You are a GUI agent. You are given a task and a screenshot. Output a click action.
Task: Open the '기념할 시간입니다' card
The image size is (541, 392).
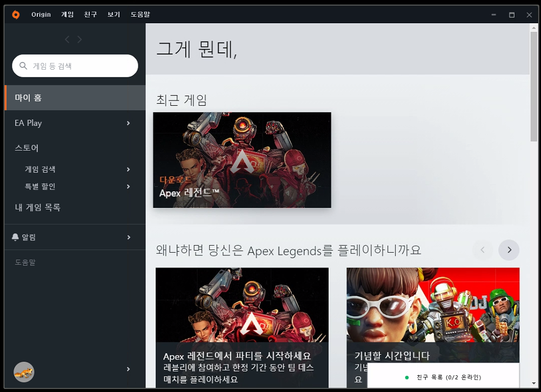(x=433, y=315)
